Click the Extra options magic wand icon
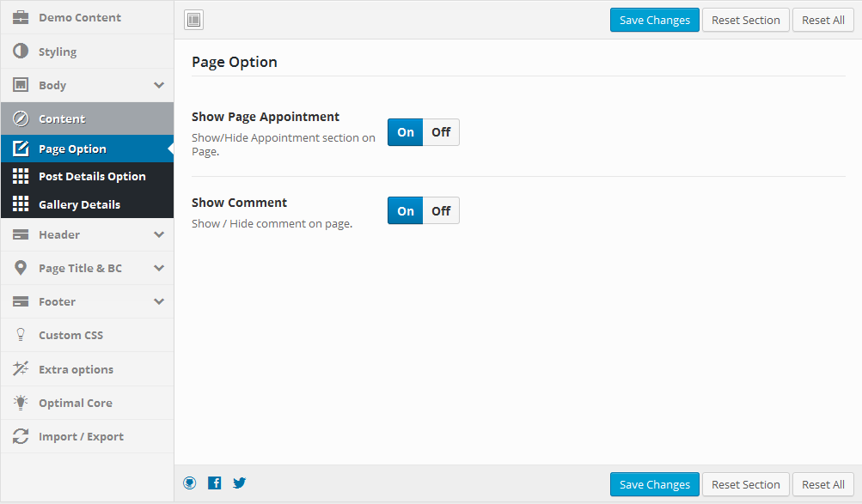 pos(21,368)
